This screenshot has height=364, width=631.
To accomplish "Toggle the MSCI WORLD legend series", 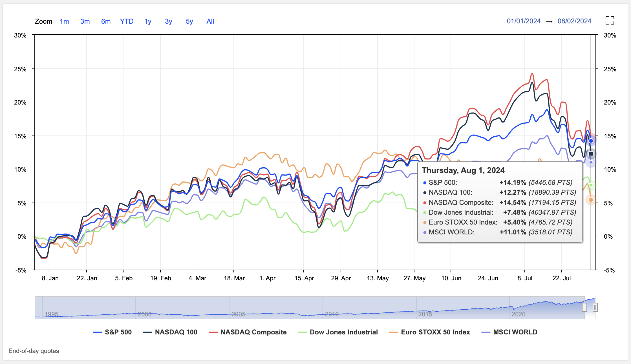I will click(509, 332).
